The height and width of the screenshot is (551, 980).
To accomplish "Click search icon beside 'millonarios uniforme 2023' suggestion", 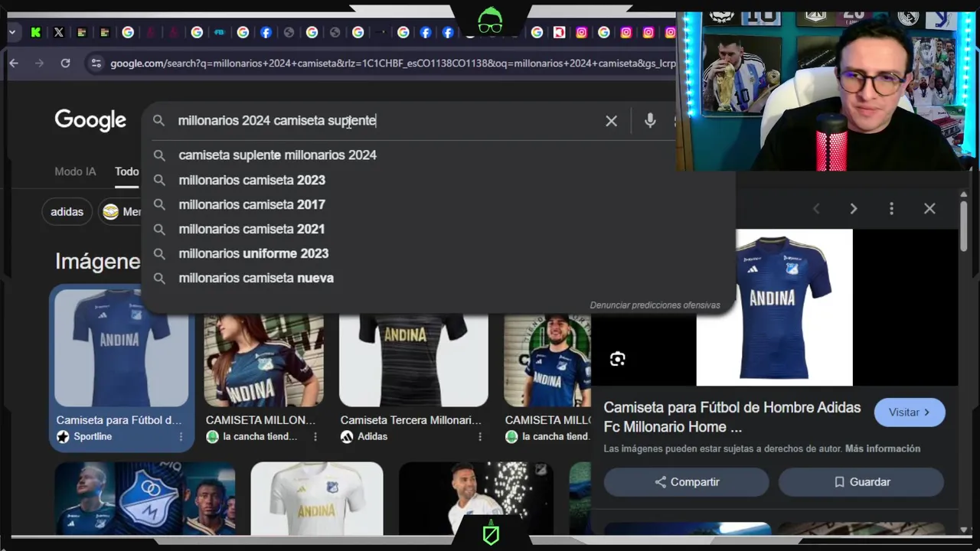I will [159, 253].
